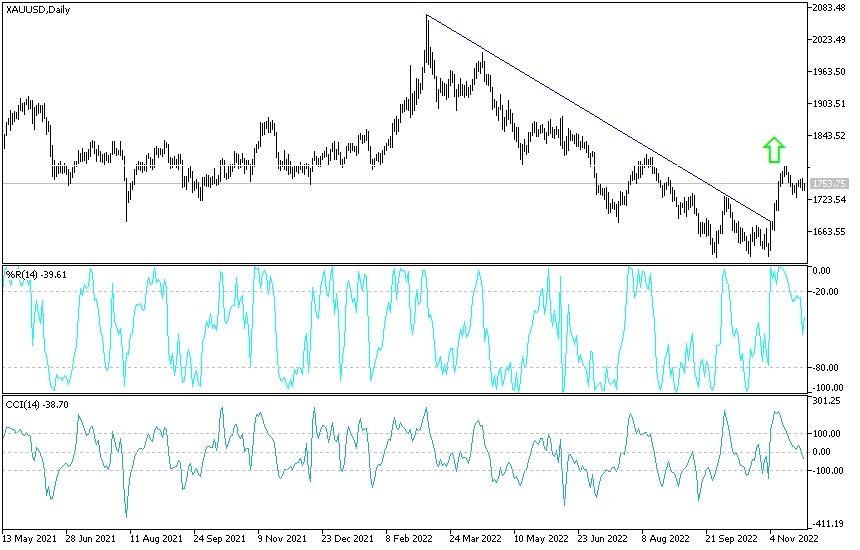860x550 pixels.
Task: Select the horizontal gray price line
Action: 406,184
